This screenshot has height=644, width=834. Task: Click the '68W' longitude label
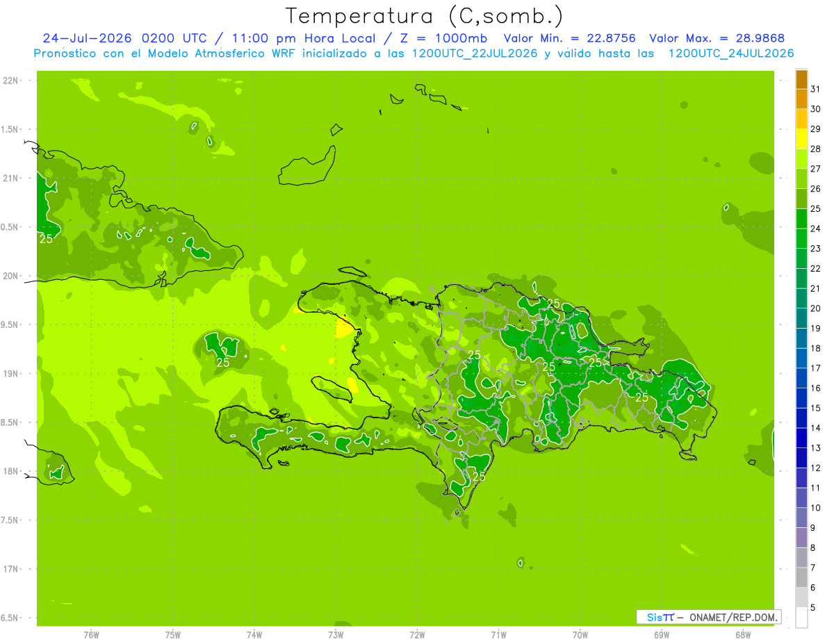tap(743, 634)
